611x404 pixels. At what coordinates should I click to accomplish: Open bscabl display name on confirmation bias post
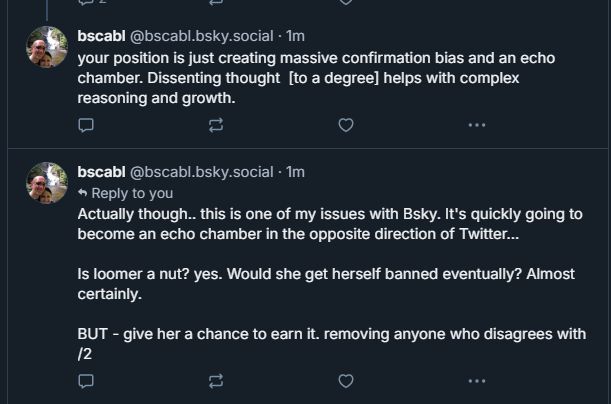[x=101, y=36]
